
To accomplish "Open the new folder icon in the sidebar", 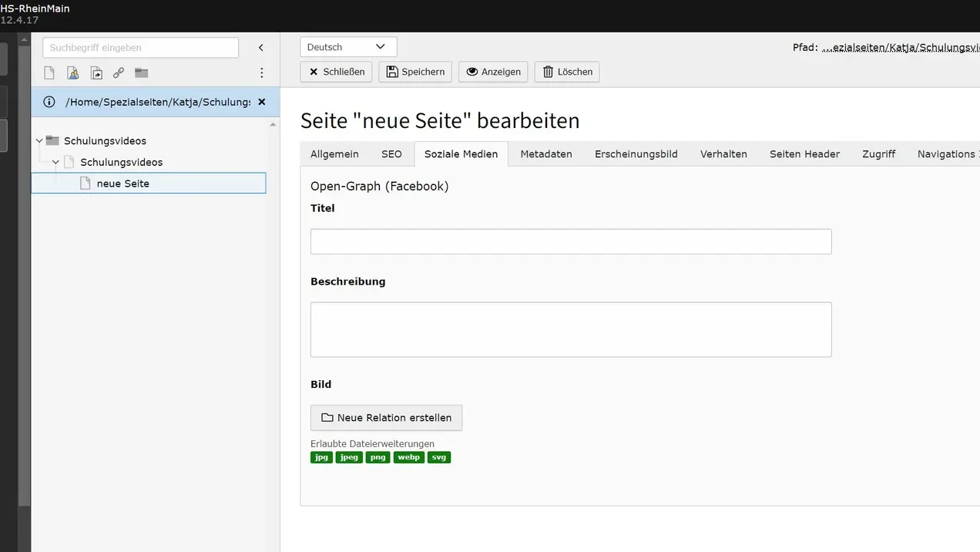I will [x=141, y=72].
